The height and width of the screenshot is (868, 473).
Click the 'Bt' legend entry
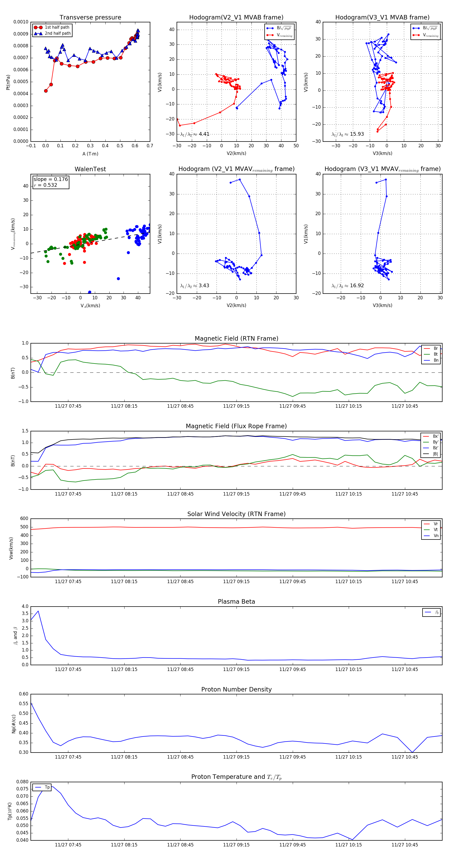431,354
